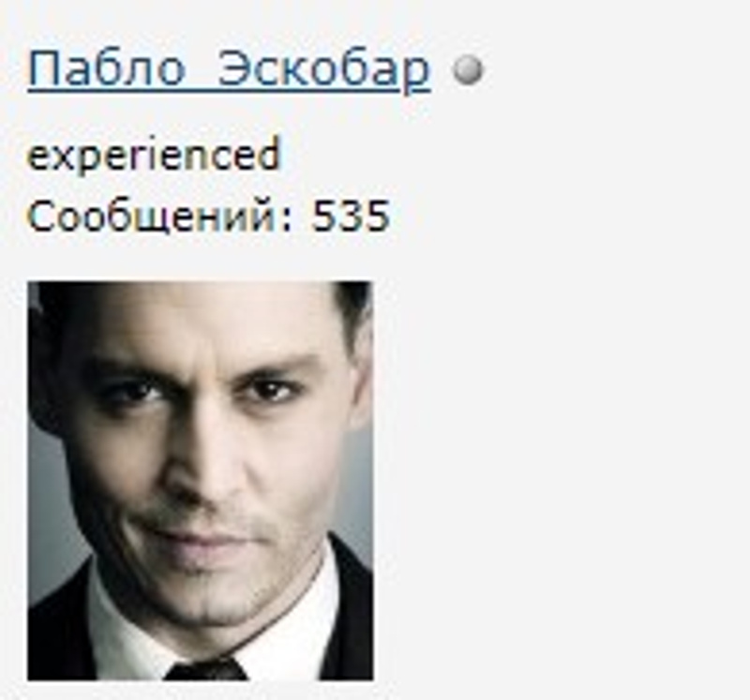The image size is (750, 700).
Task: Open the Пабло Эскобар profile link
Action: [x=229, y=69]
